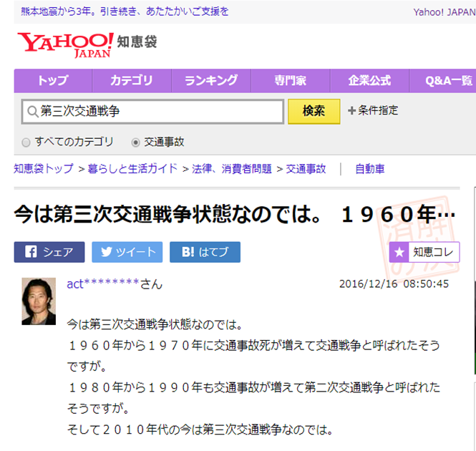Go to 交通事故 breadcrumb link
The width and height of the screenshot is (476, 451).
(306, 168)
